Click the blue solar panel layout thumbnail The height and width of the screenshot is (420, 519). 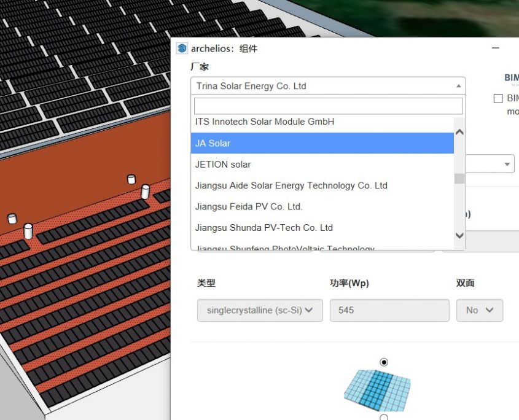pos(377,391)
